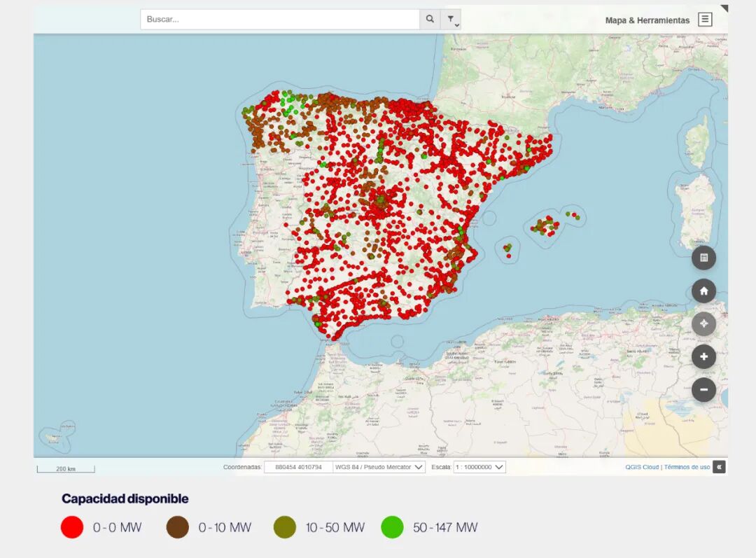Image resolution: width=756 pixels, height=558 pixels.
Task: Click the Buscar search field
Action: (x=280, y=20)
